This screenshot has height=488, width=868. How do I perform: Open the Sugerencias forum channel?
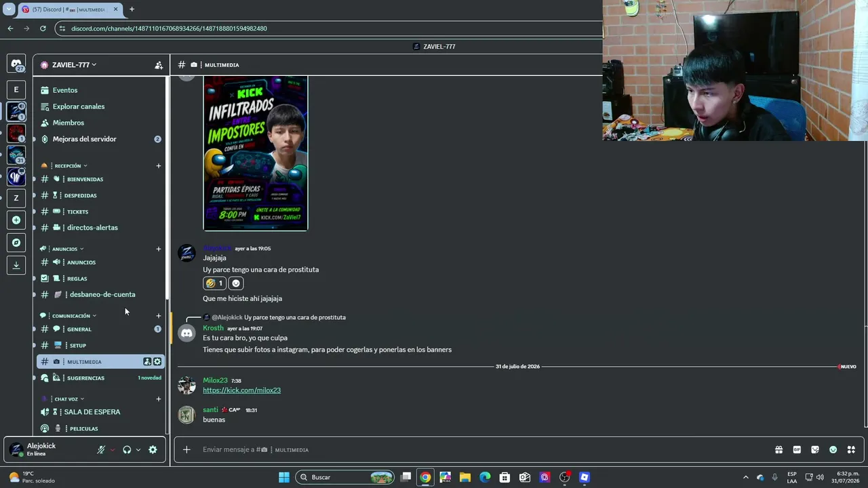100,378
